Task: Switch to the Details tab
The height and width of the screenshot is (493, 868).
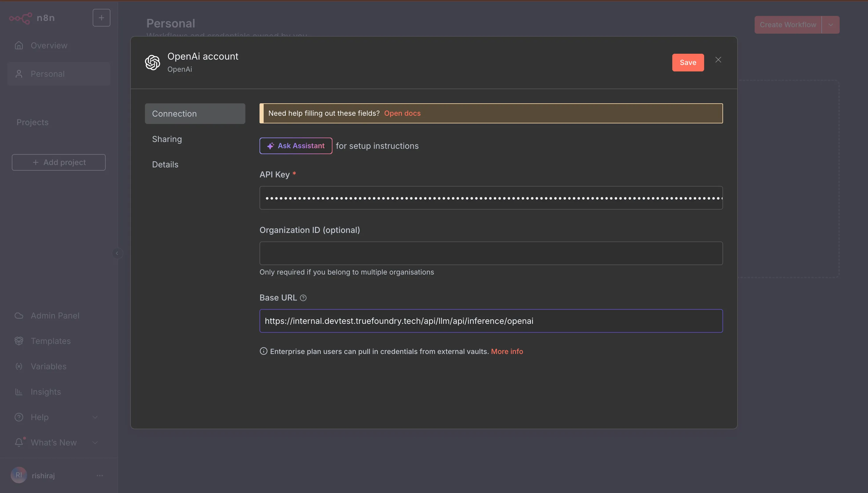Action: [x=165, y=164]
